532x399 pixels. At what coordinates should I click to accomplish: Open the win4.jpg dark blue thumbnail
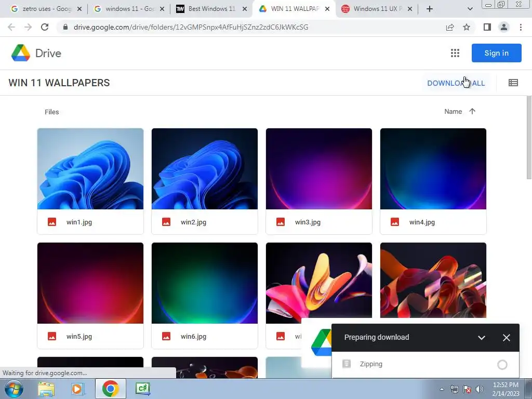pyautogui.click(x=433, y=169)
